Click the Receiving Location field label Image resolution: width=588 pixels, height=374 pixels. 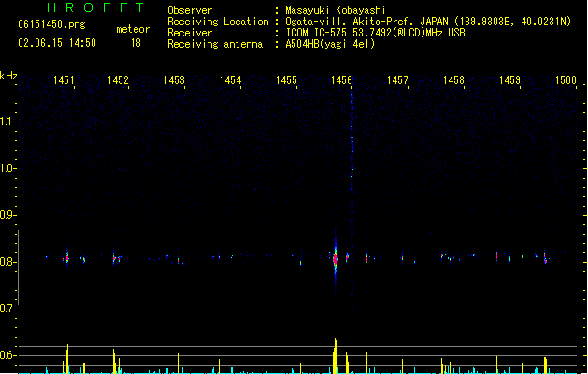(x=218, y=22)
